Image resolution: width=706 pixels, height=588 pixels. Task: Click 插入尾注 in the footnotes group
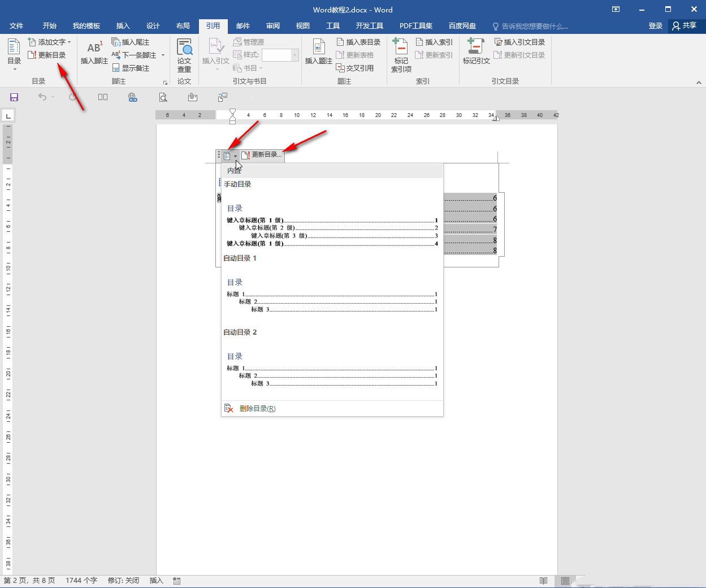click(131, 42)
